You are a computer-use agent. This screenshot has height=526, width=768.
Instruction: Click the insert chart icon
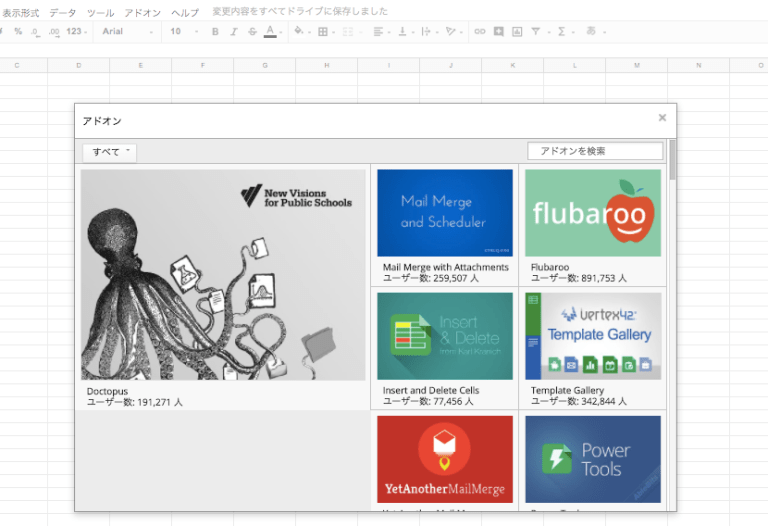click(x=517, y=31)
